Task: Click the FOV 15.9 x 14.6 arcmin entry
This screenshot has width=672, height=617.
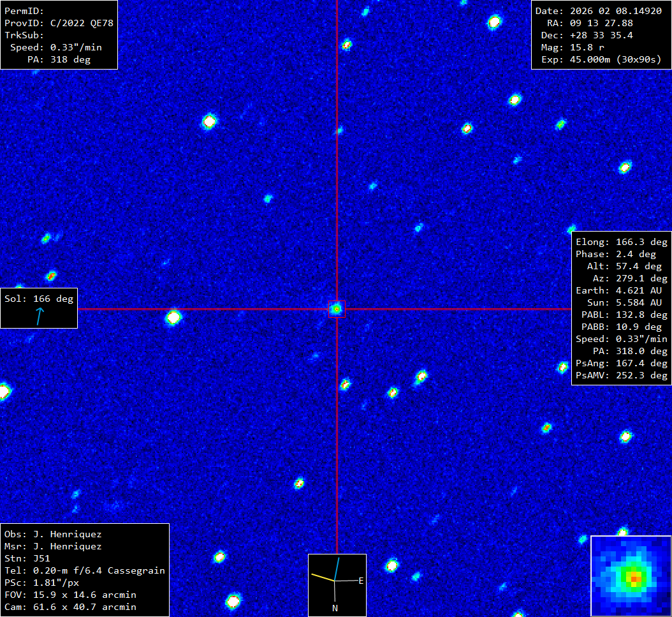Action: point(70,595)
